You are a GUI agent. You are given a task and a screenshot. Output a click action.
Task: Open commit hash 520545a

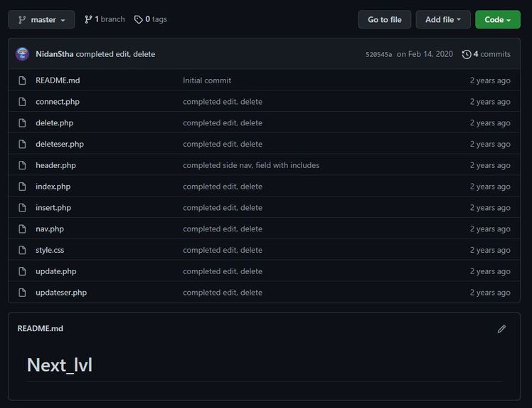(378, 54)
